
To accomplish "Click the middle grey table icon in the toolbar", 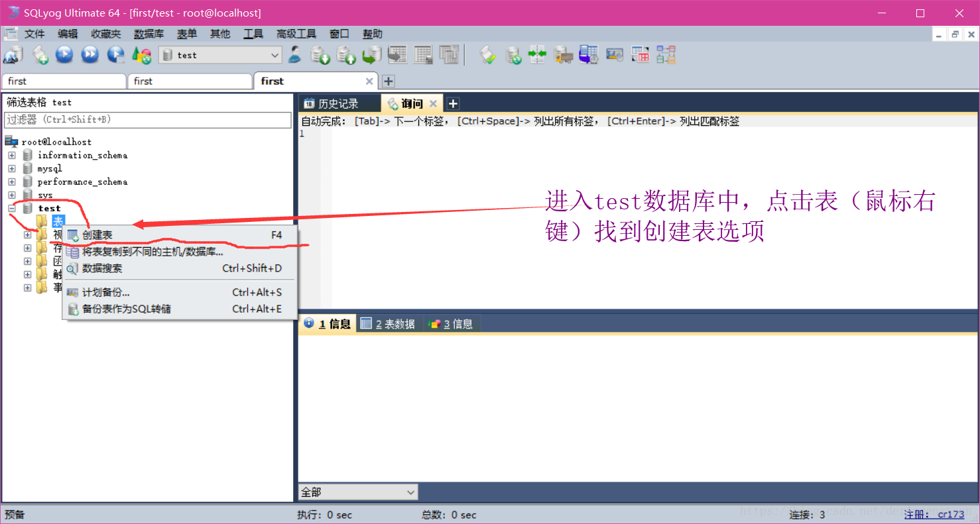I will coord(424,55).
